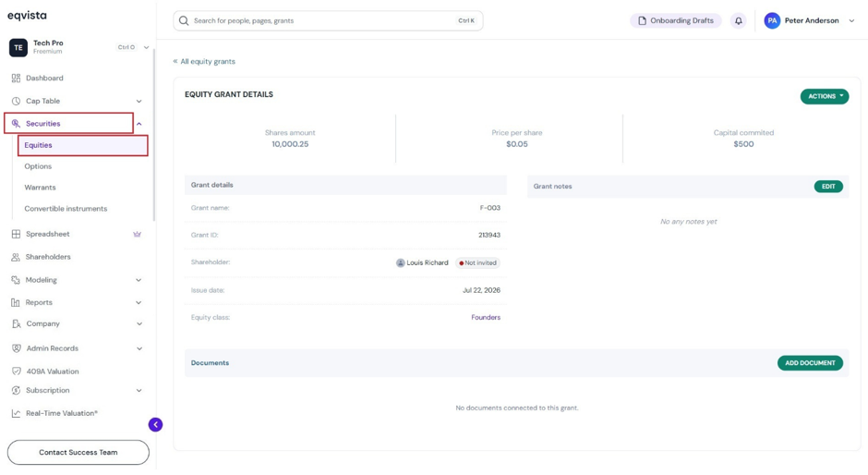Click the issue date Jul 22, 2026
The width and height of the screenshot is (868, 475).
482,290
